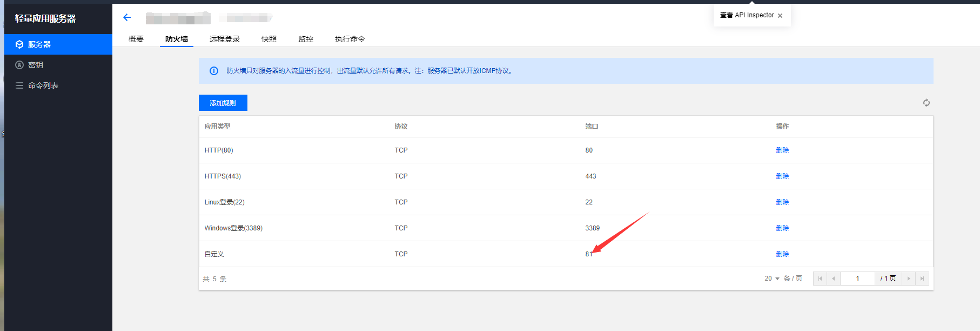Open 服务器 in the sidebar
Screen dimensions: 980x331
(x=58, y=44)
